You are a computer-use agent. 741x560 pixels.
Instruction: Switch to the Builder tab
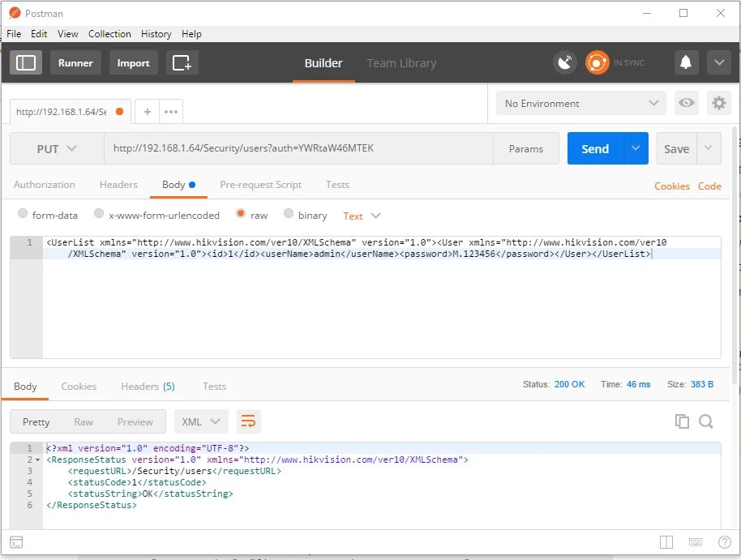(x=323, y=63)
